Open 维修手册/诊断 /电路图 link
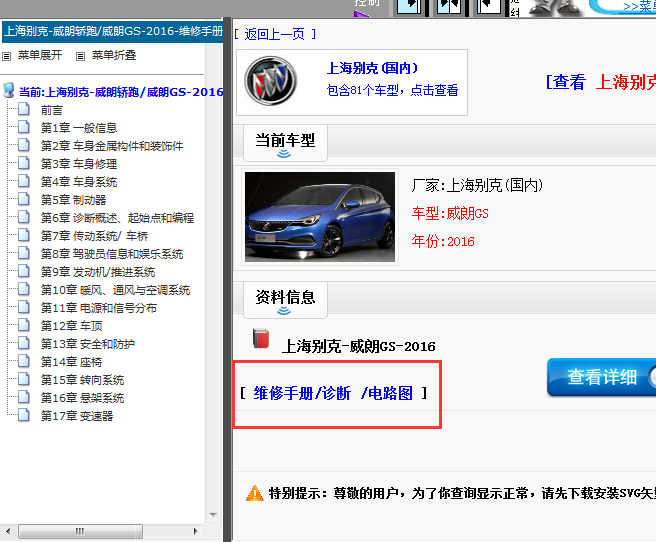 [333, 393]
